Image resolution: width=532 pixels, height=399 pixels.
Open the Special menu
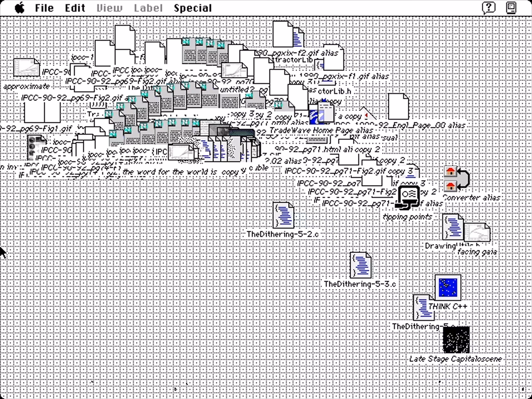point(193,8)
